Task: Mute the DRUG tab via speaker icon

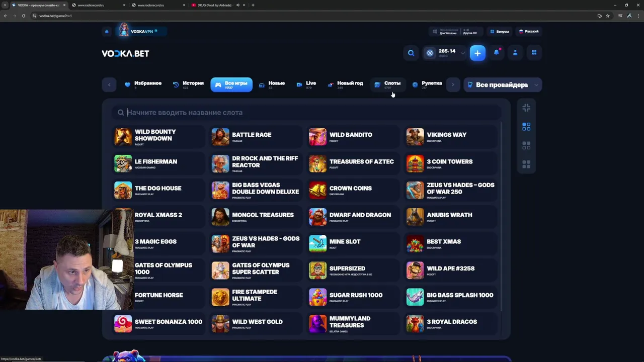Action: (x=237, y=5)
